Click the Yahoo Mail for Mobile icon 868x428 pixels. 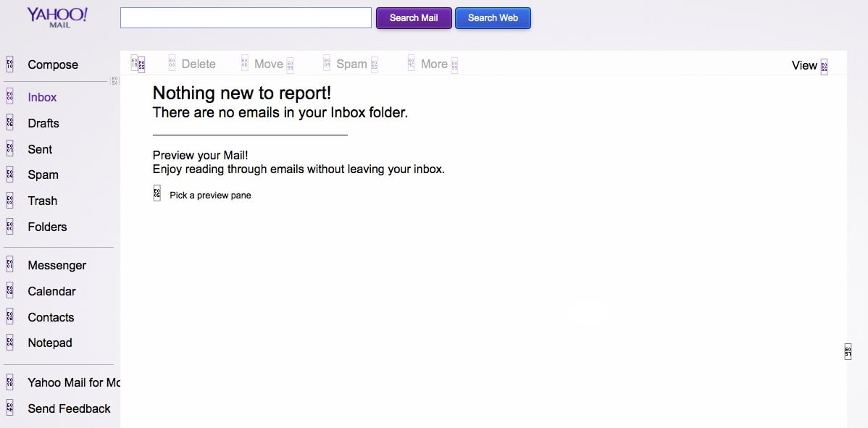[9, 382]
